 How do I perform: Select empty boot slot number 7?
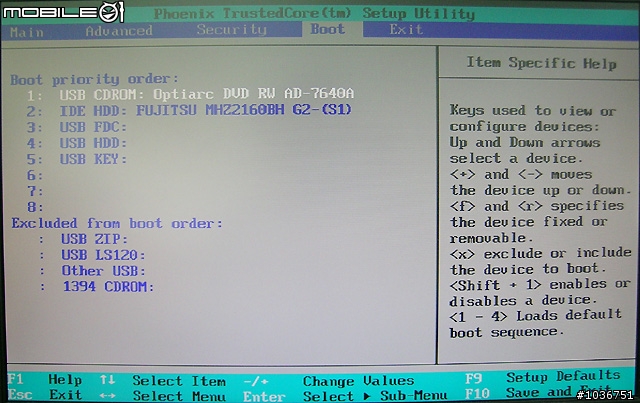pos(35,191)
